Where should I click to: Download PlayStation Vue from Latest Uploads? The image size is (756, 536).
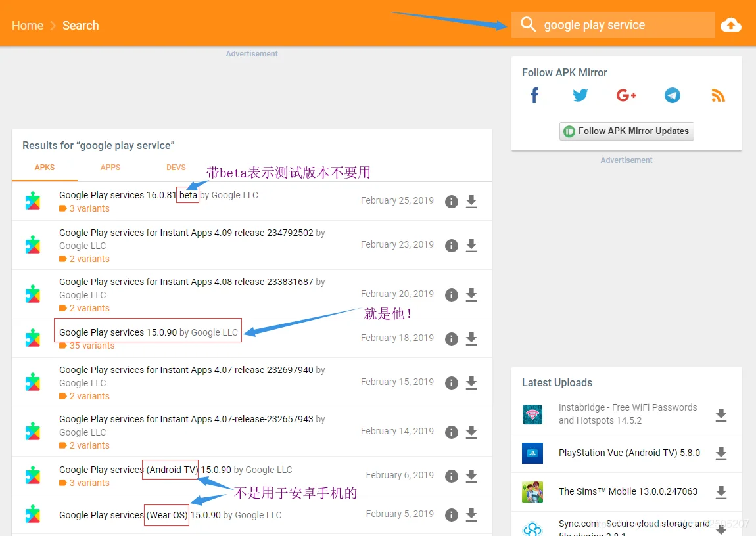tap(721, 453)
